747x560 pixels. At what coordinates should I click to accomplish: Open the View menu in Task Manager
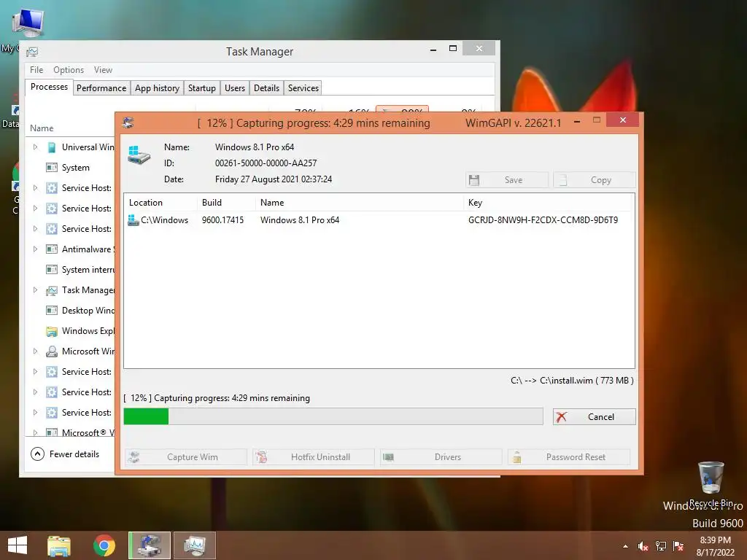coord(103,69)
